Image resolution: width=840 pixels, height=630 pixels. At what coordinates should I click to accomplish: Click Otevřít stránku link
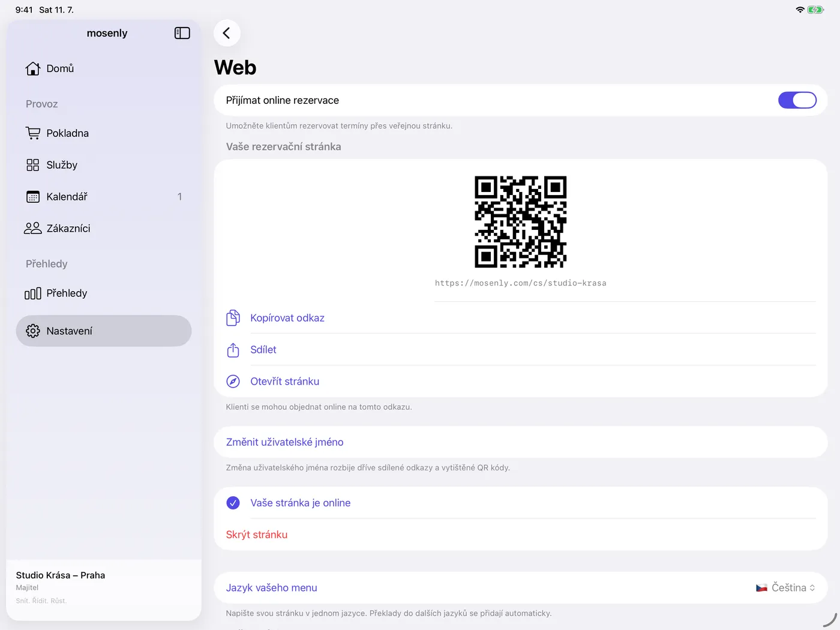pyautogui.click(x=285, y=382)
